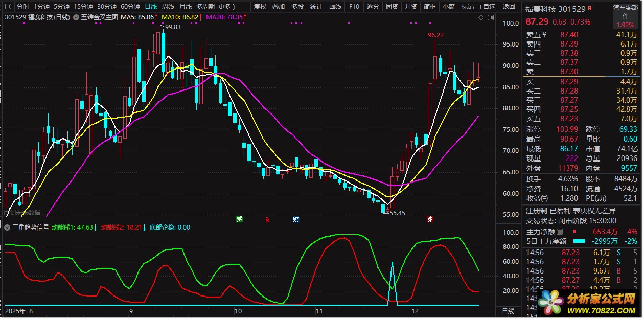Select the 60分钟 period tab
This screenshot has height=319, width=644.
tap(130, 7)
